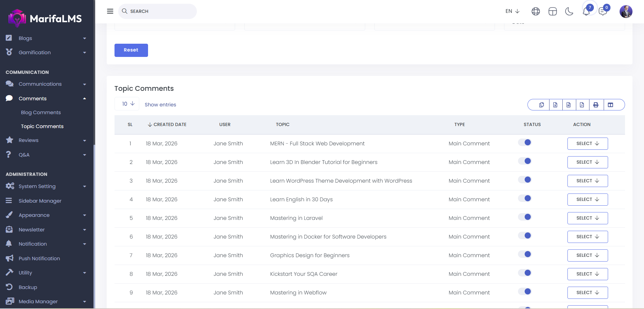The image size is (644, 309).
Task: Print the Topic Comments table
Action: coord(596,105)
